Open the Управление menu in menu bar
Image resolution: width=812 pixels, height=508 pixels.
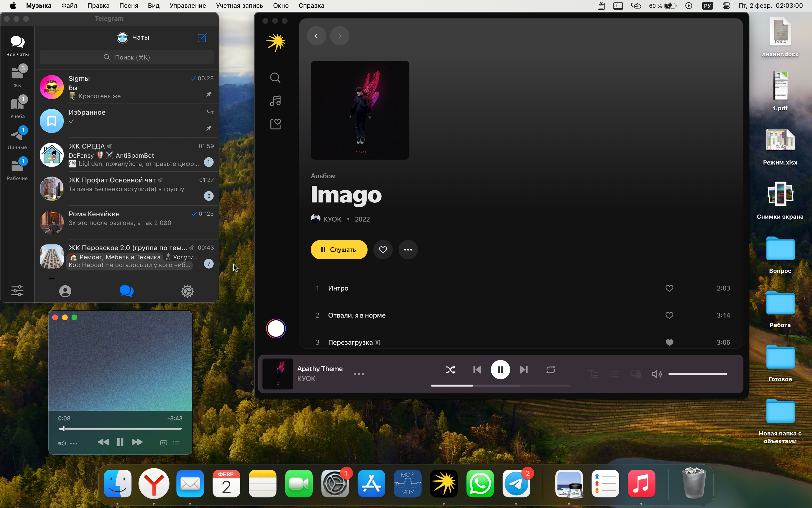coord(188,6)
